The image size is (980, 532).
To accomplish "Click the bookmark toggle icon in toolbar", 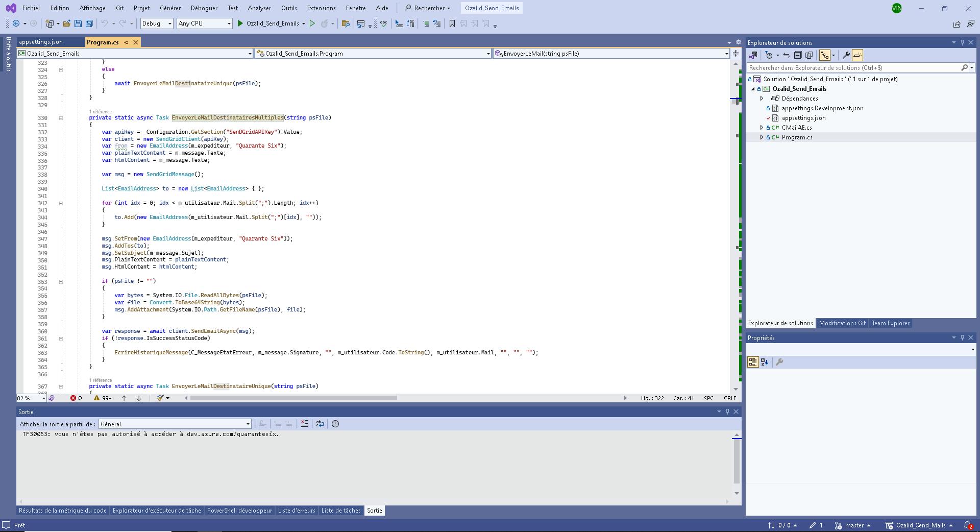I will click(452, 23).
